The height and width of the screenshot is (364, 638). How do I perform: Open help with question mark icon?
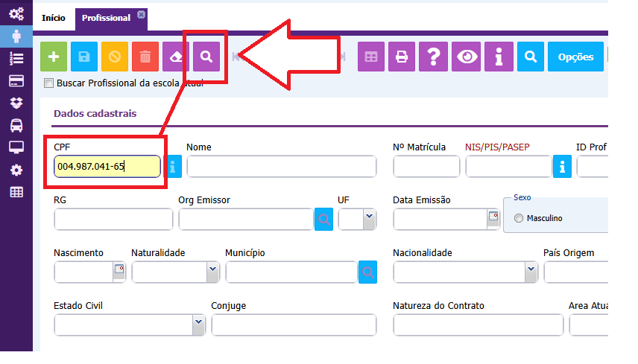(x=433, y=57)
